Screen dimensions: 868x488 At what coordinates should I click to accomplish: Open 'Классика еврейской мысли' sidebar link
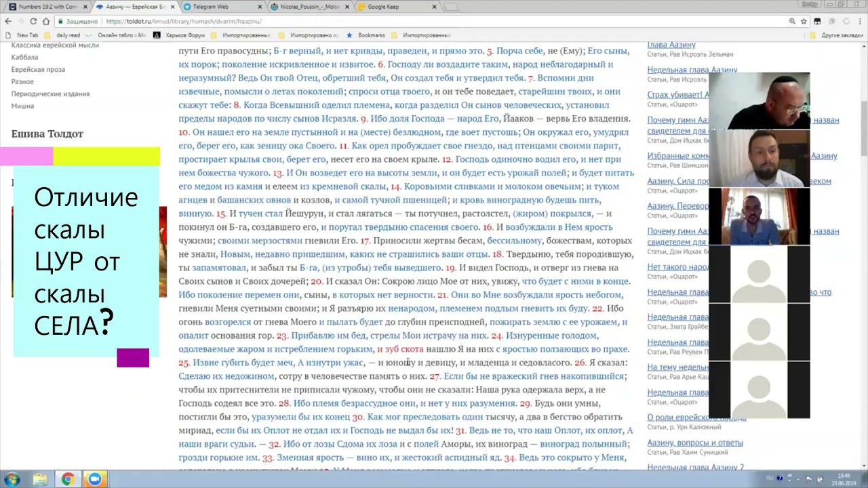point(55,45)
